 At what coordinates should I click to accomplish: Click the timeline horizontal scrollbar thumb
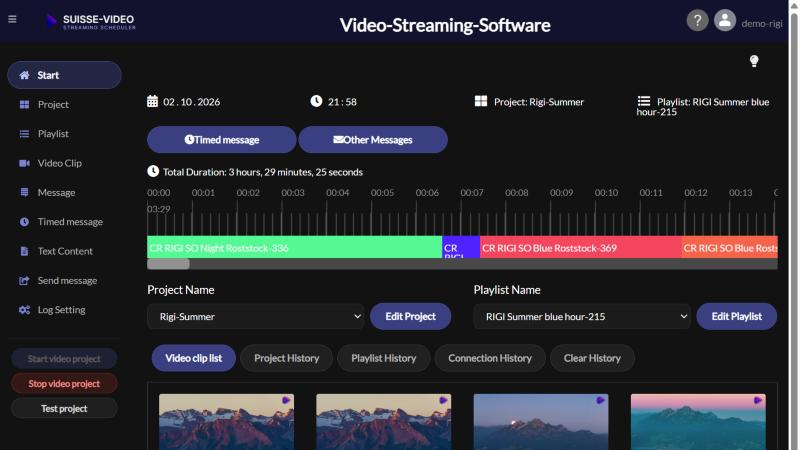tap(168, 264)
